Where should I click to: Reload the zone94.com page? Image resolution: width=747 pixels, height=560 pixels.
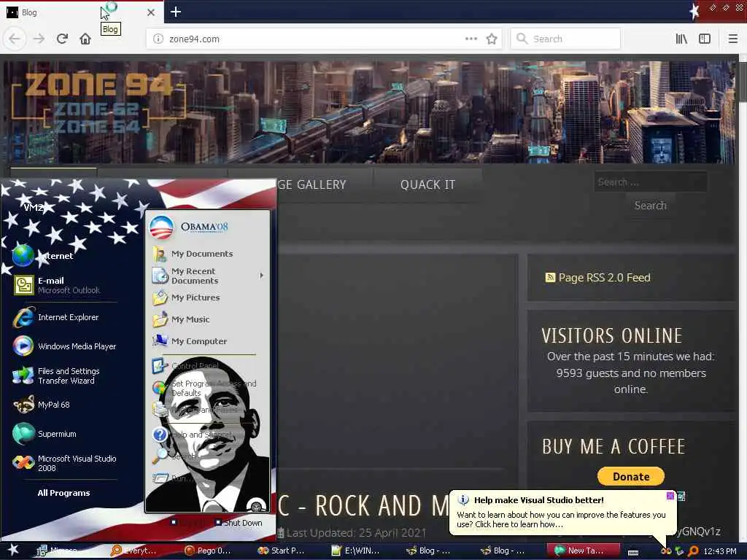pos(62,39)
